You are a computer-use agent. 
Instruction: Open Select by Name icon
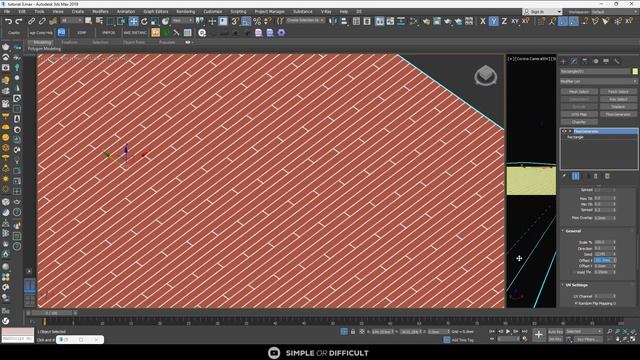coord(99,21)
